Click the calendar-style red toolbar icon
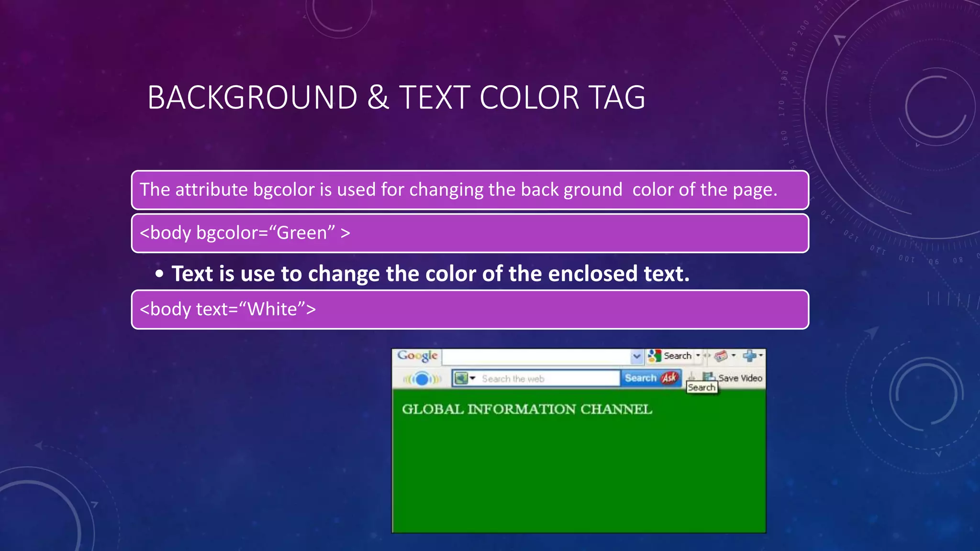This screenshot has width=980, height=551. (x=721, y=356)
